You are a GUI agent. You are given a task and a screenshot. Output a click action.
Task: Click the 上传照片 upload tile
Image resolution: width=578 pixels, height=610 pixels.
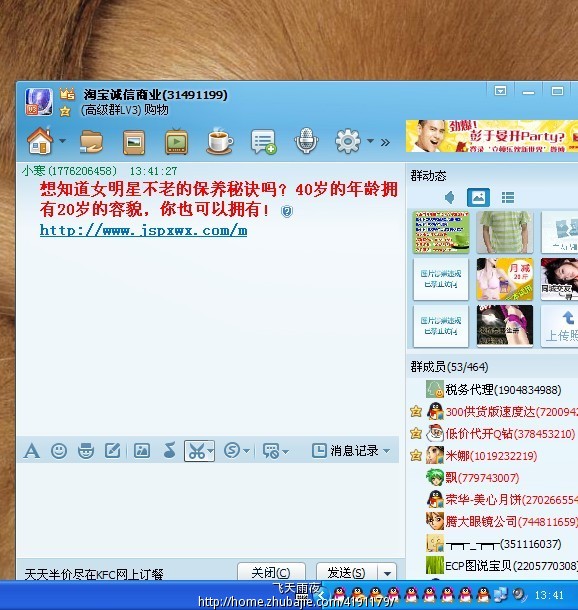click(x=559, y=326)
